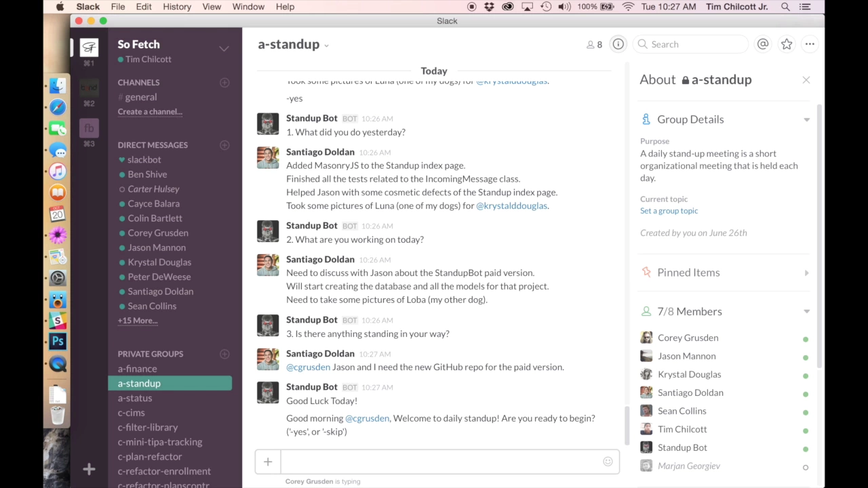Click Santiago Doldan's avatar in first message
This screenshot has height=488, width=868.
point(268,157)
